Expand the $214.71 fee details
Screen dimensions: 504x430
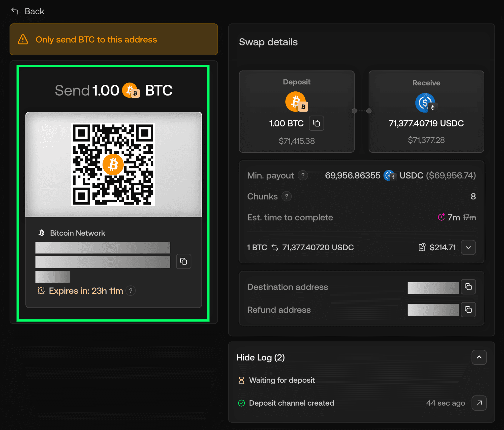(468, 247)
